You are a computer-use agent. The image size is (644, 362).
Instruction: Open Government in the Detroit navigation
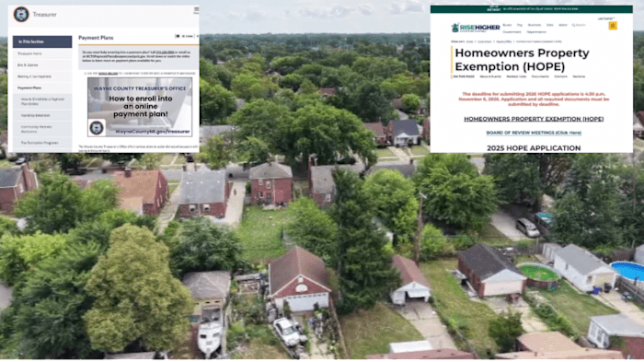click(x=512, y=31)
